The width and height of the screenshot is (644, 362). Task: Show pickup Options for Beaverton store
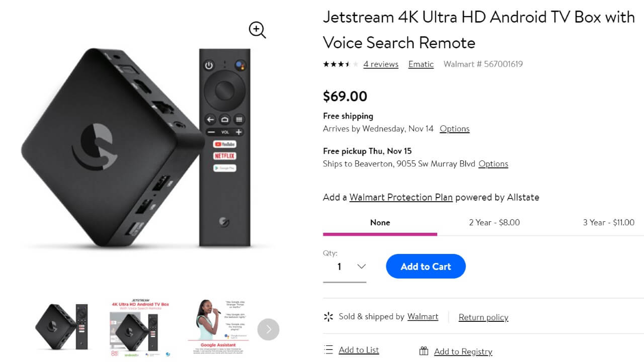pos(493,164)
